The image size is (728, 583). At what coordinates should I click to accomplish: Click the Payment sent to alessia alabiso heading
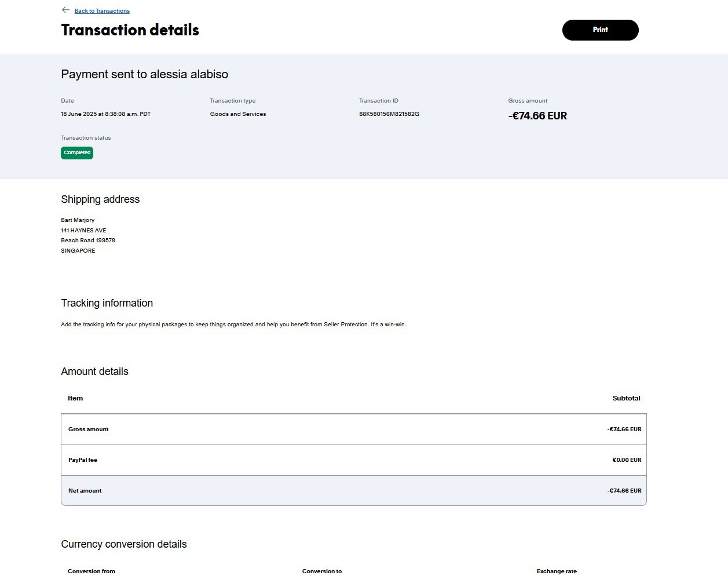(144, 74)
